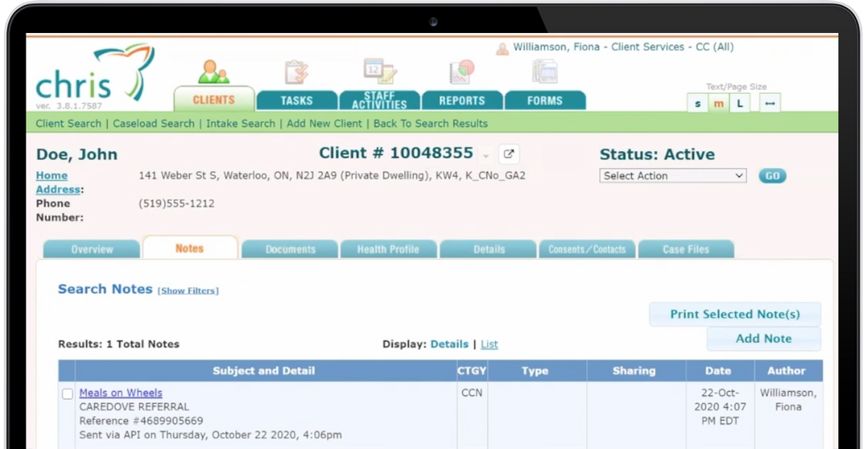The width and height of the screenshot is (868, 449).
Task: Open client in new window icon
Action: tap(509, 154)
